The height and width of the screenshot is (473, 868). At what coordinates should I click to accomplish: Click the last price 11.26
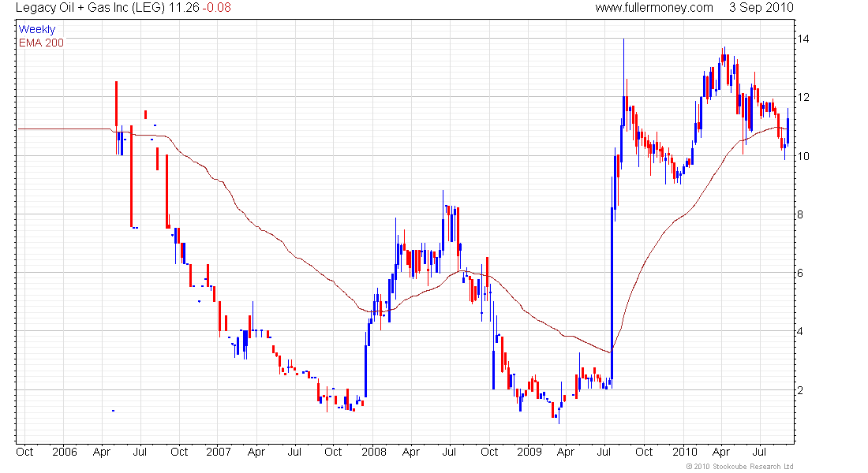pos(184,8)
